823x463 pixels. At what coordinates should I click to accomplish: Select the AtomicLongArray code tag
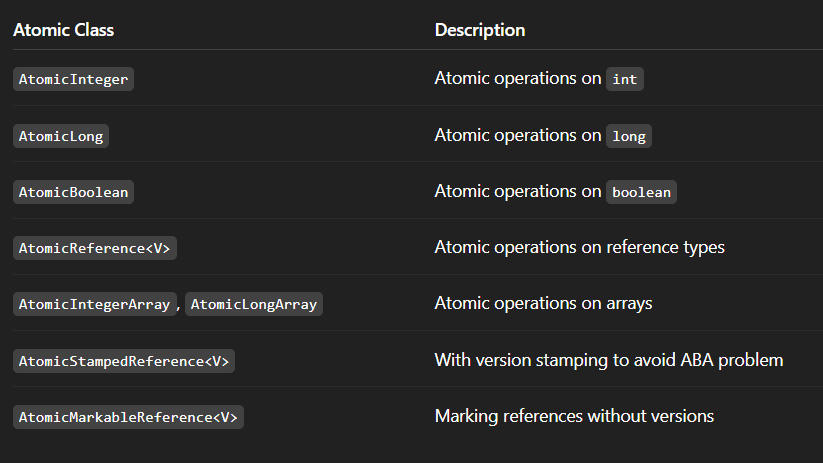coord(254,304)
